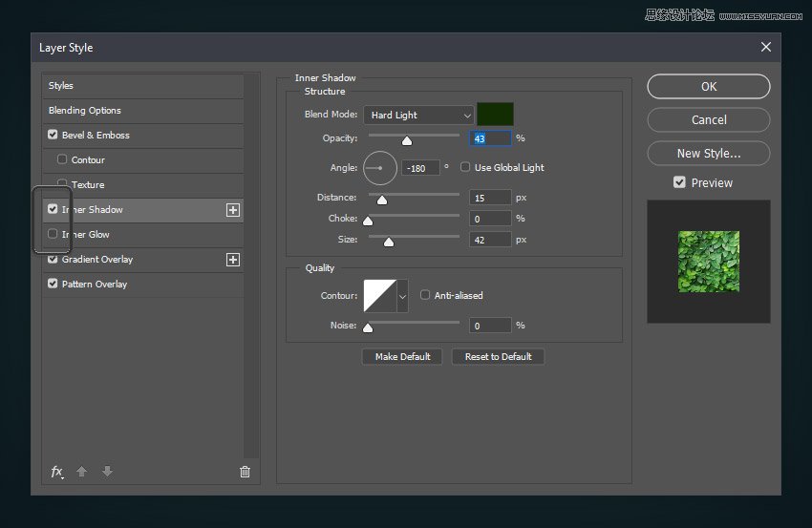Select Blending Options in the list

click(85, 111)
